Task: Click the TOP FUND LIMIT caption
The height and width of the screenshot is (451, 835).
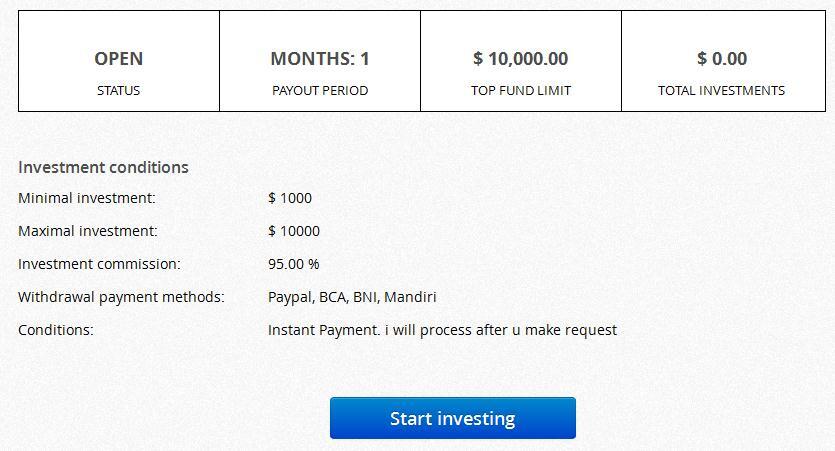Action: tap(521, 90)
